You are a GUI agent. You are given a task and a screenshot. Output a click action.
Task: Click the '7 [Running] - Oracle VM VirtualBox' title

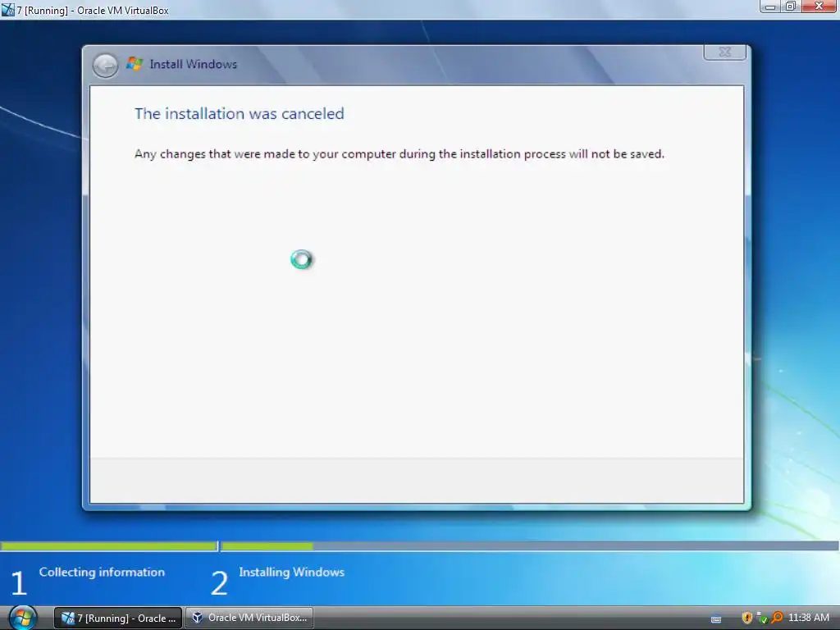[x=92, y=10]
